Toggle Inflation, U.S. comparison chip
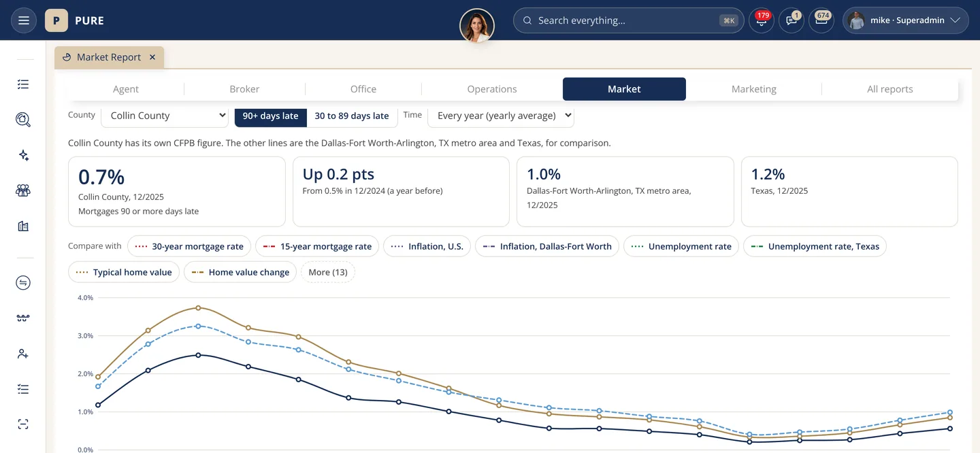The image size is (980, 453). [x=427, y=246]
